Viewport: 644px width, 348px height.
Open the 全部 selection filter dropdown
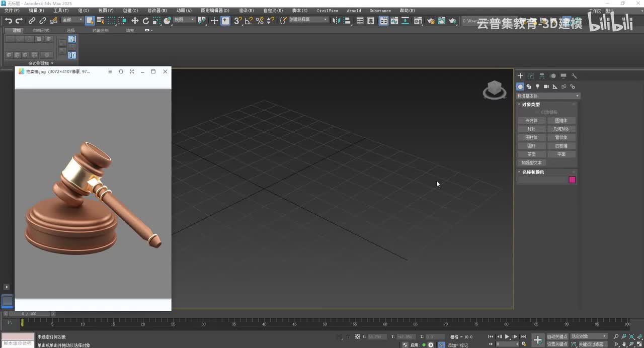tap(72, 20)
